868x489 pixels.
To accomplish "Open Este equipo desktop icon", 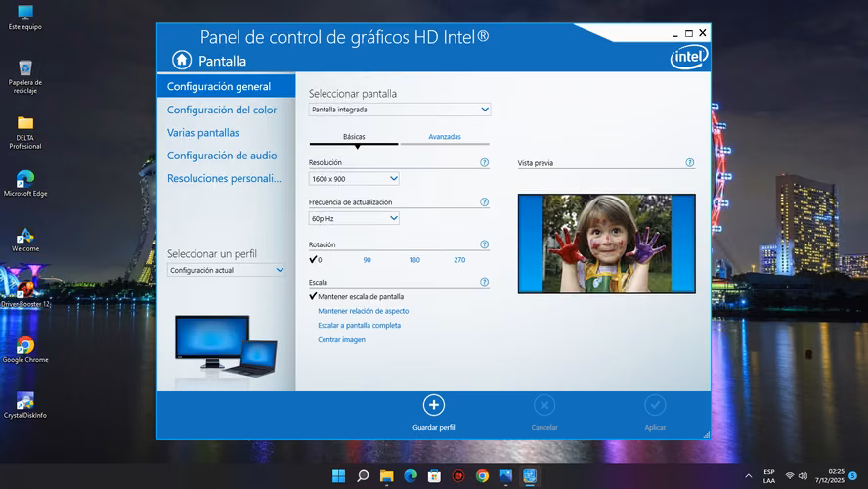I will [x=24, y=18].
